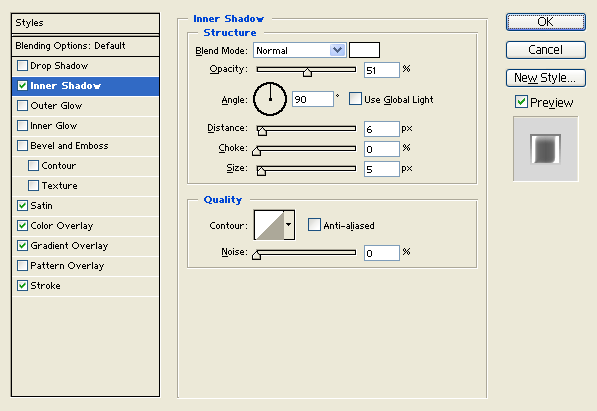597x411 pixels.
Task: Select the Inner Glow style row
Action: click(85, 126)
